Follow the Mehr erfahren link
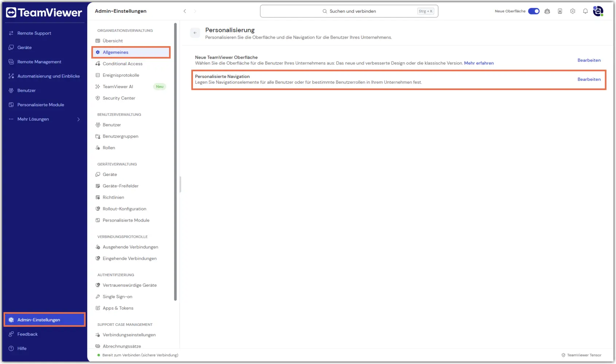The height and width of the screenshot is (364, 616). (479, 63)
